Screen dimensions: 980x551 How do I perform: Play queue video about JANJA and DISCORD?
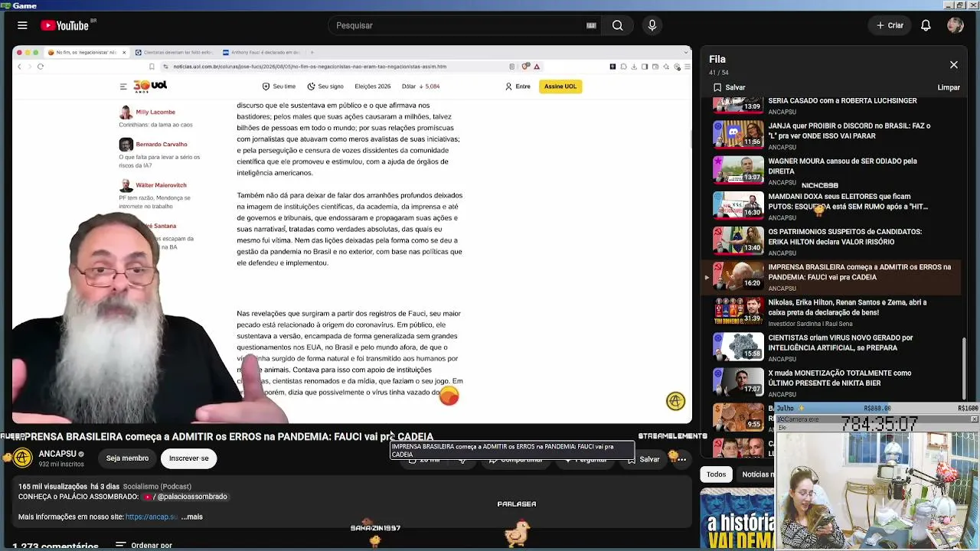(x=738, y=135)
